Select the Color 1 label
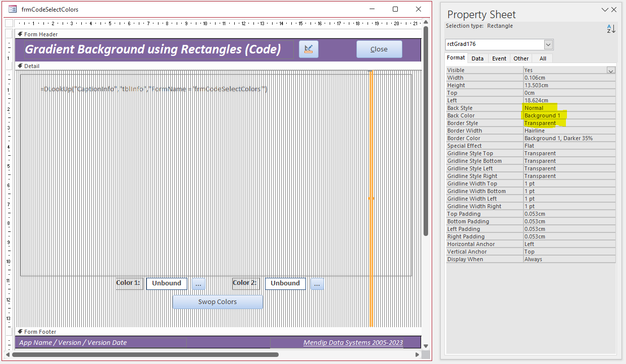Viewport: 626px width, 364px height. point(128,283)
